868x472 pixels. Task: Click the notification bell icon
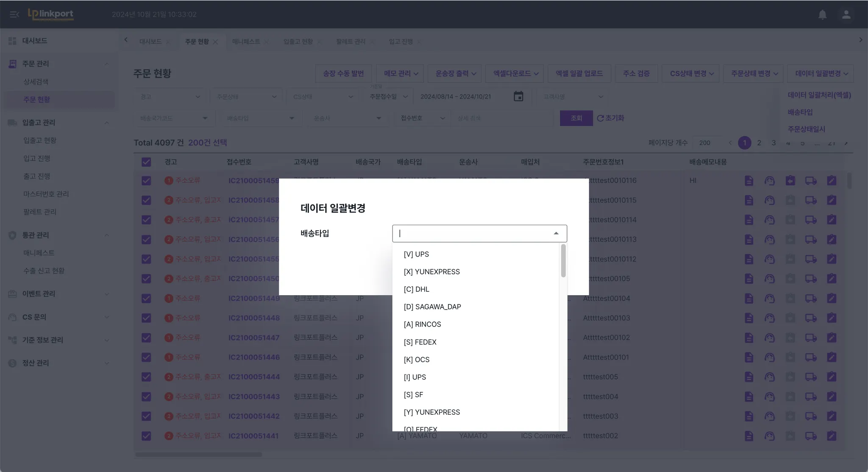822,14
